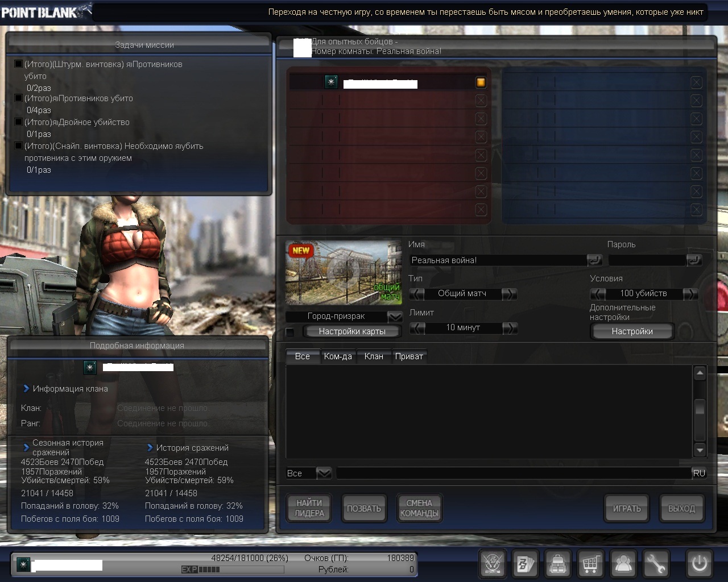Toggle the RU language button in chat
The width and height of the screenshot is (728, 582).
point(699,473)
